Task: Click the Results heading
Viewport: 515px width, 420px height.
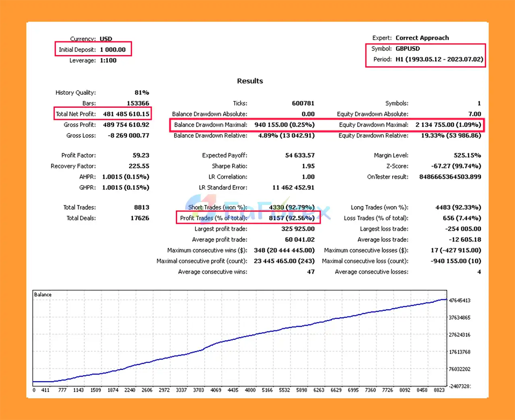Action: pos(250,81)
